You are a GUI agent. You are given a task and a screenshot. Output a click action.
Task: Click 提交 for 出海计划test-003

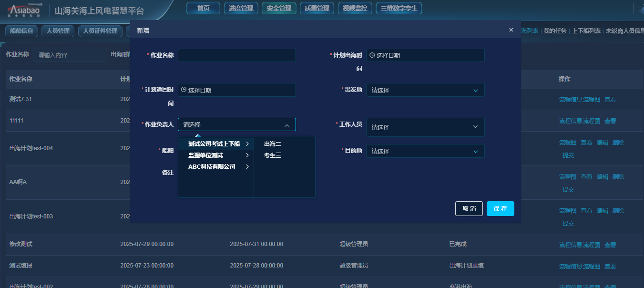tap(568, 224)
